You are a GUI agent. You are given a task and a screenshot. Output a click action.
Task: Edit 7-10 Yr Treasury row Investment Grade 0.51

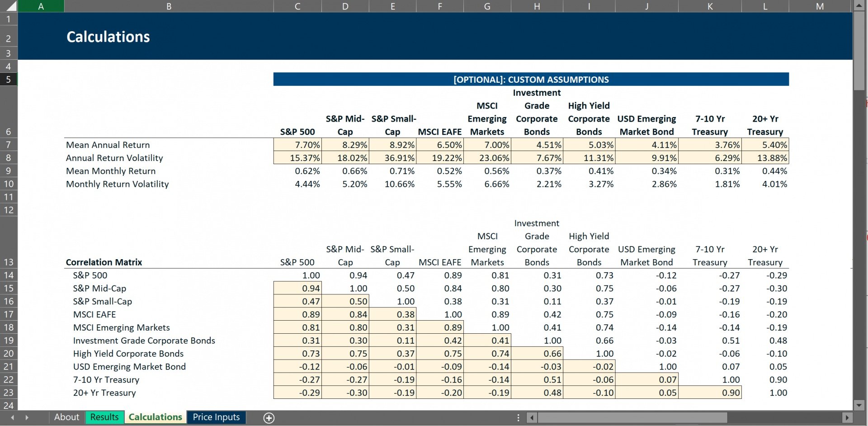tap(537, 379)
